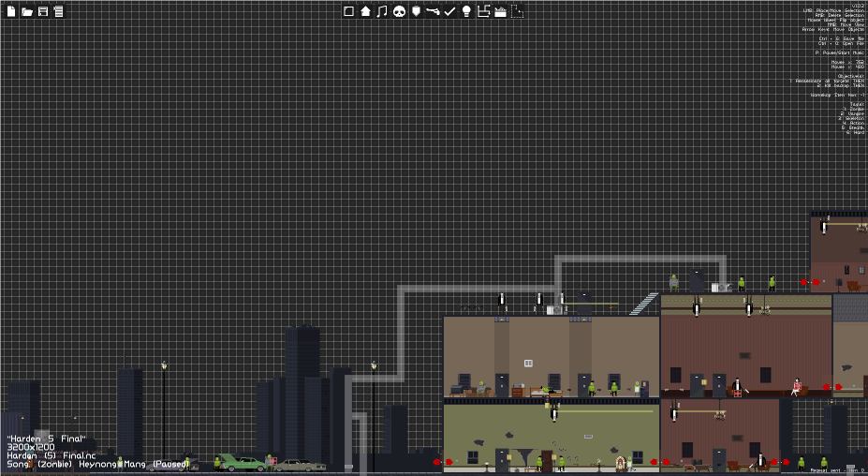Open the level properties list icon

58,11
